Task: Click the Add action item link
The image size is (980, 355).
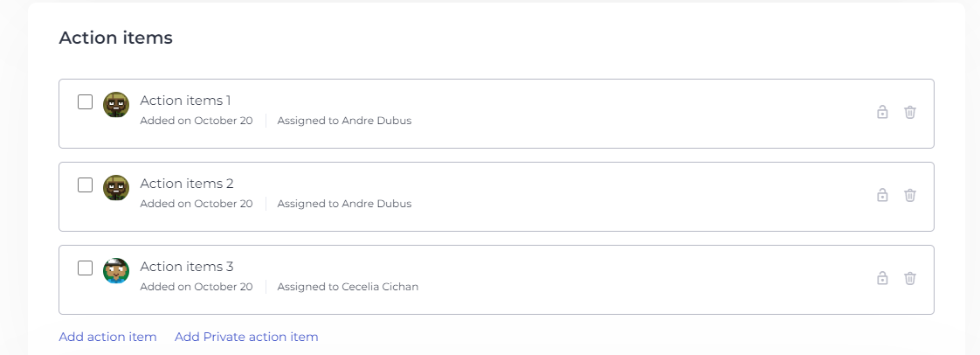Action: coord(107,337)
